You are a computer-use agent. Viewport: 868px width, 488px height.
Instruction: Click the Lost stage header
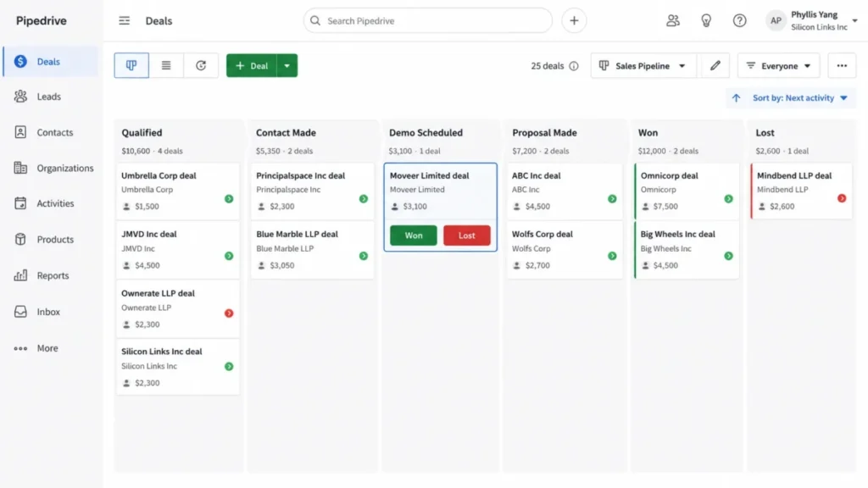(765, 133)
